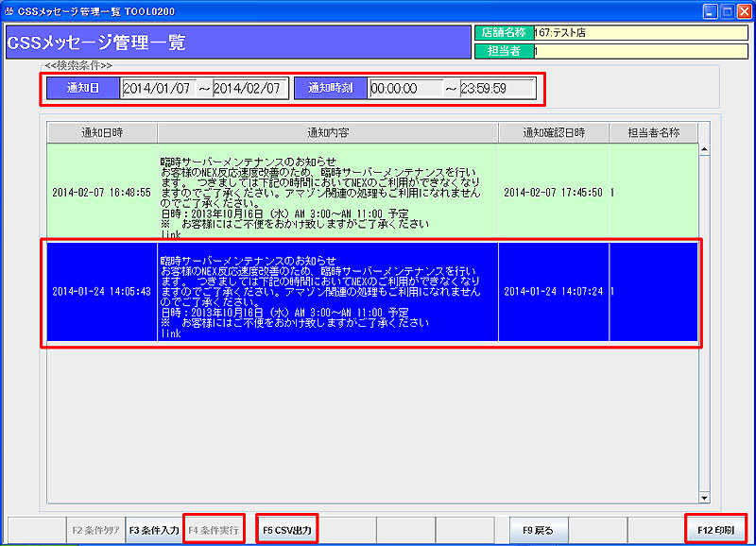Click the 担当者 label
This screenshot has width=756, height=546.
tap(505, 51)
